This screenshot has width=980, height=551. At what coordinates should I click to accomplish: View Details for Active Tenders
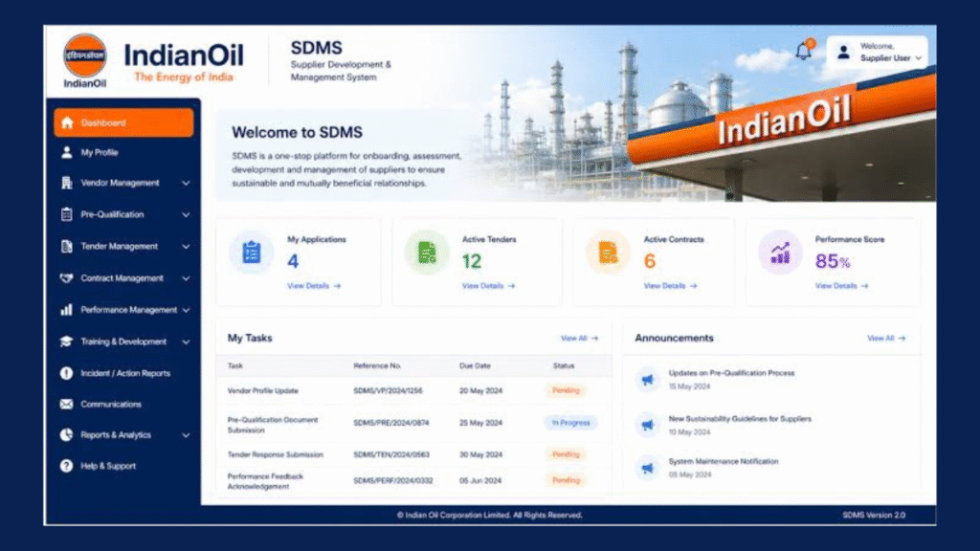[489, 285]
